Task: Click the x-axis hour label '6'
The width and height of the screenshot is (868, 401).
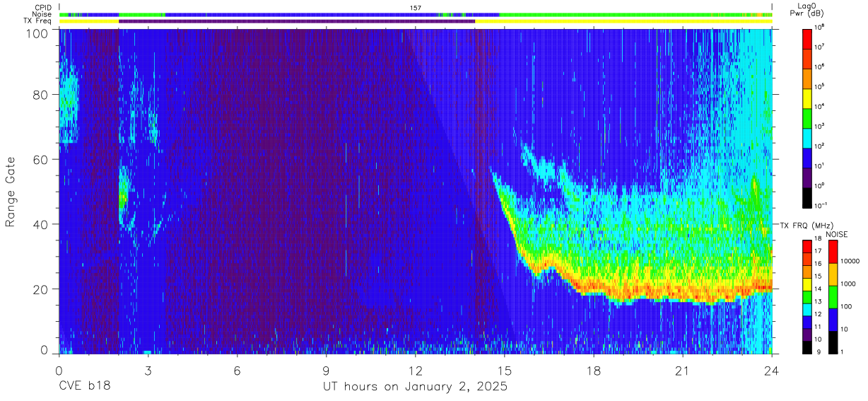Action: pyautogui.click(x=237, y=371)
